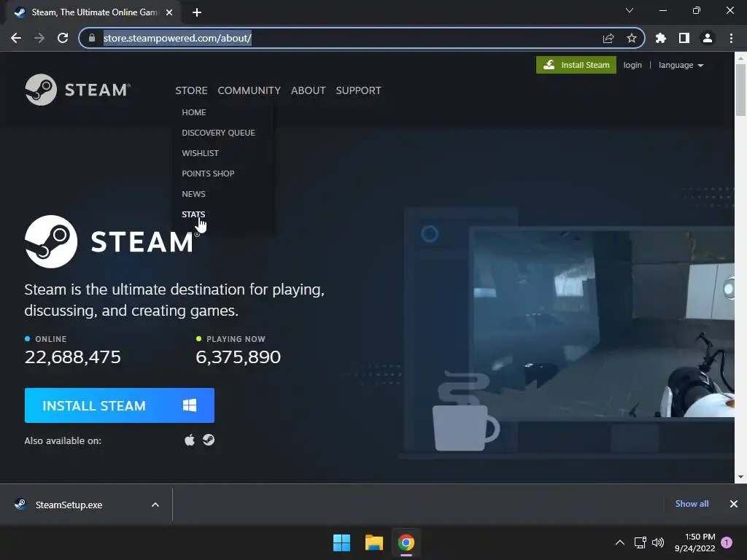The image size is (747, 560).
Task: Open the language dropdown
Action: click(681, 65)
